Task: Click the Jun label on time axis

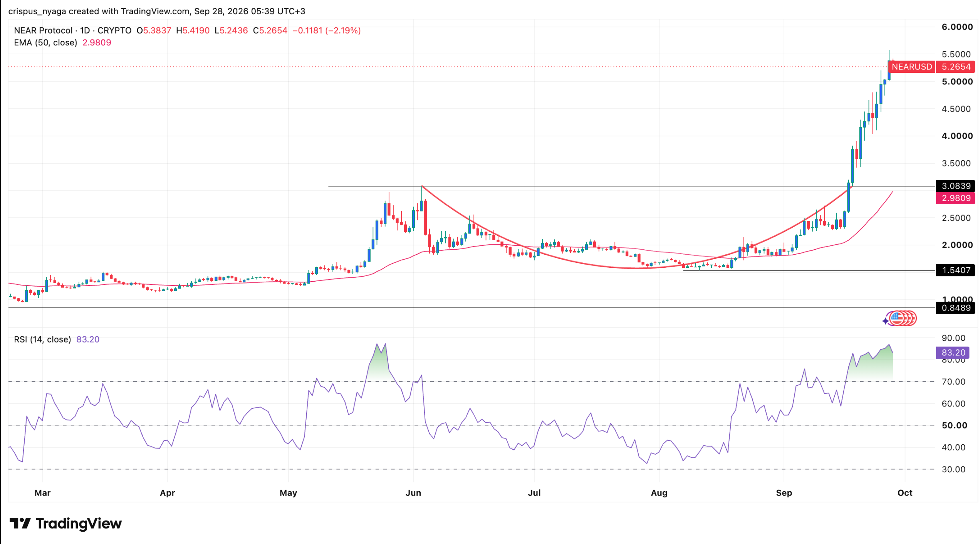Action: tap(414, 493)
